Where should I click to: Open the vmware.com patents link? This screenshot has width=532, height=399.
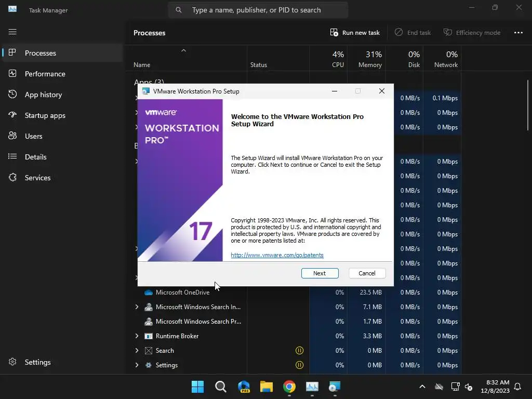(x=277, y=255)
